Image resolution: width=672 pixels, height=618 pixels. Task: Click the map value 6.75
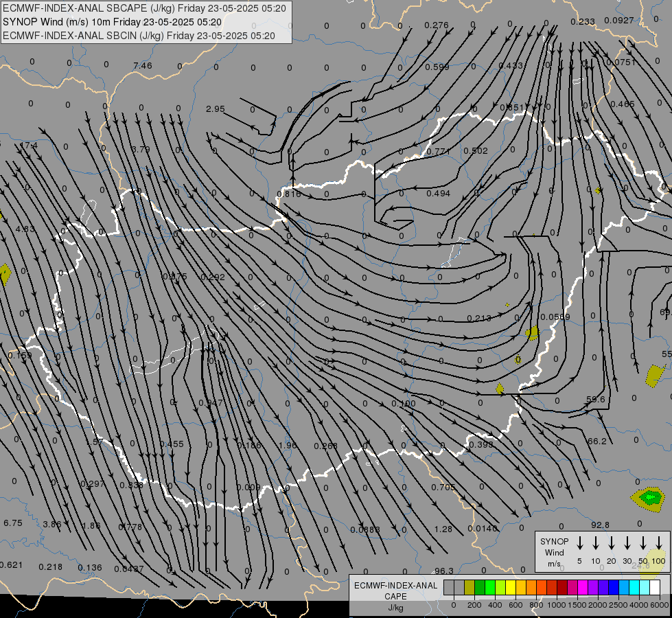pyautogui.click(x=13, y=523)
